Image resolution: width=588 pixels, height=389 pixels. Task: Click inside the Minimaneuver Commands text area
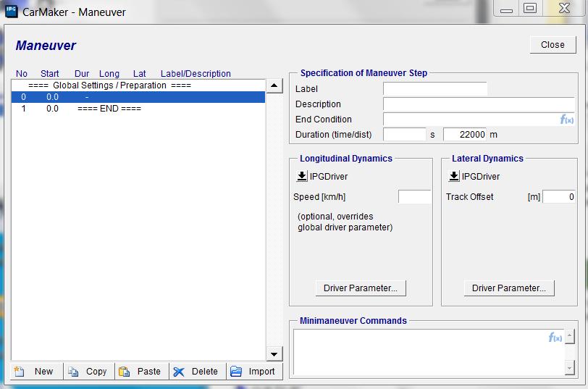click(x=428, y=352)
